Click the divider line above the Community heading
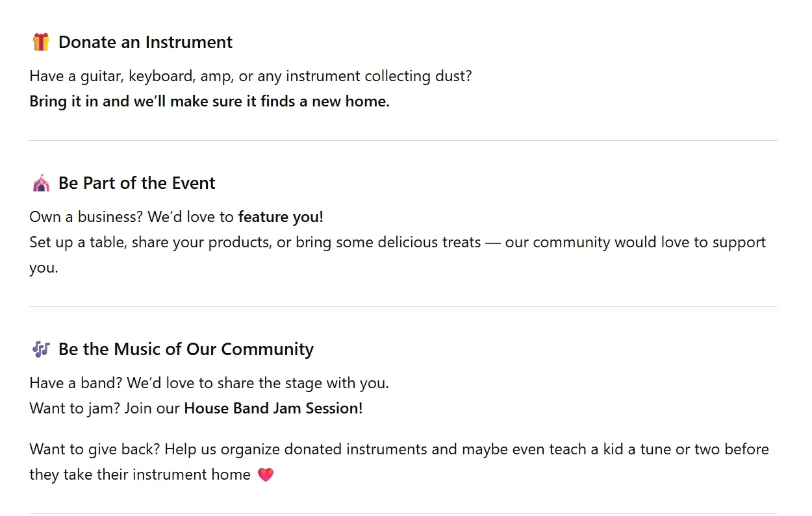This screenshot has height=516, width=812. point(403,307)
